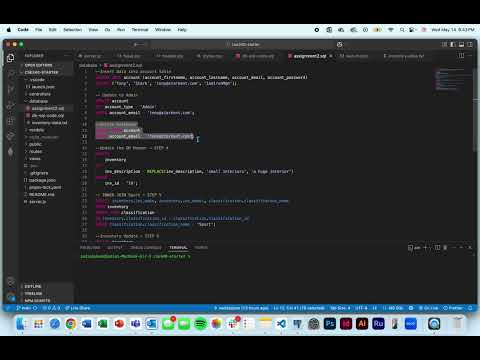
Task: Open Finder from the dock
Action: point(22,323)
